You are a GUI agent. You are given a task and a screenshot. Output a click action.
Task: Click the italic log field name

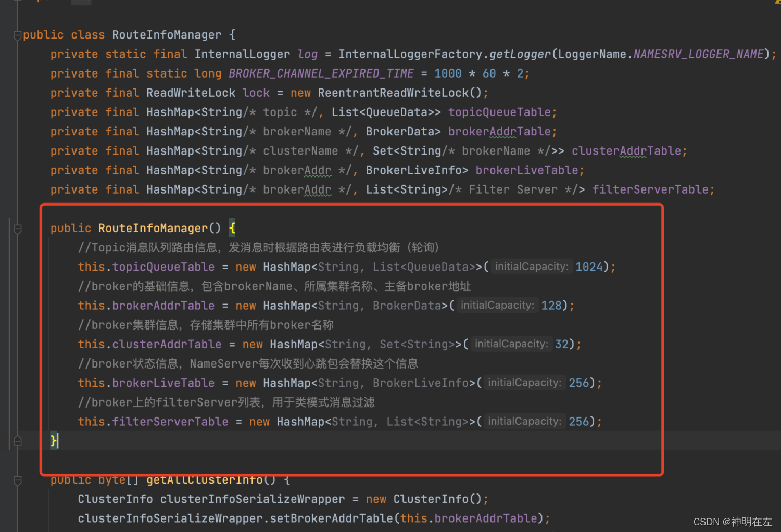pyautogui.click(x=308, y=54)
